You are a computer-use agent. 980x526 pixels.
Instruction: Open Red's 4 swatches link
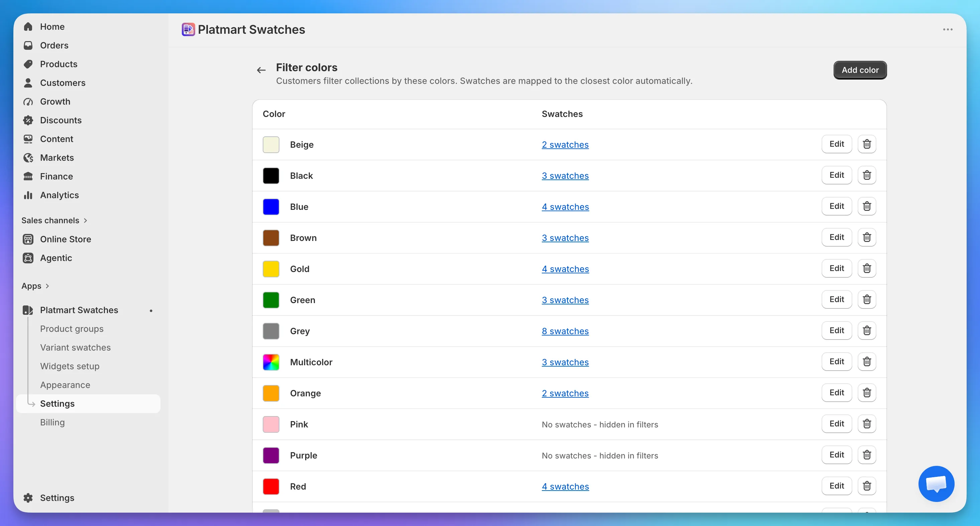click(x=565, y=487)
